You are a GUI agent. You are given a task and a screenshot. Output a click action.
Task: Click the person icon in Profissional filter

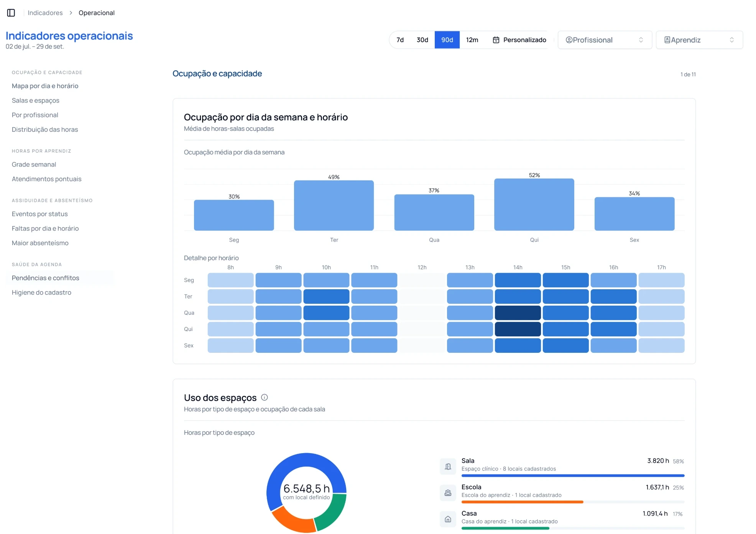(569, 40)
